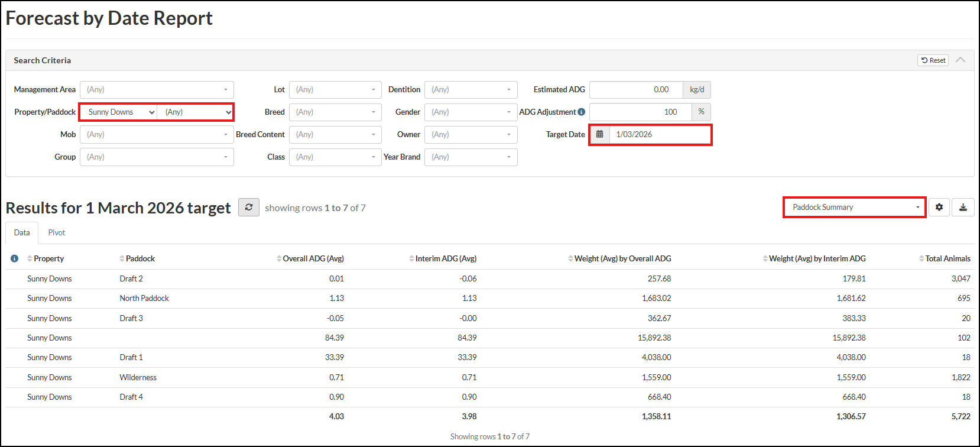
Task: Click the Wilderness paddock cell
Action: point(138,378)
